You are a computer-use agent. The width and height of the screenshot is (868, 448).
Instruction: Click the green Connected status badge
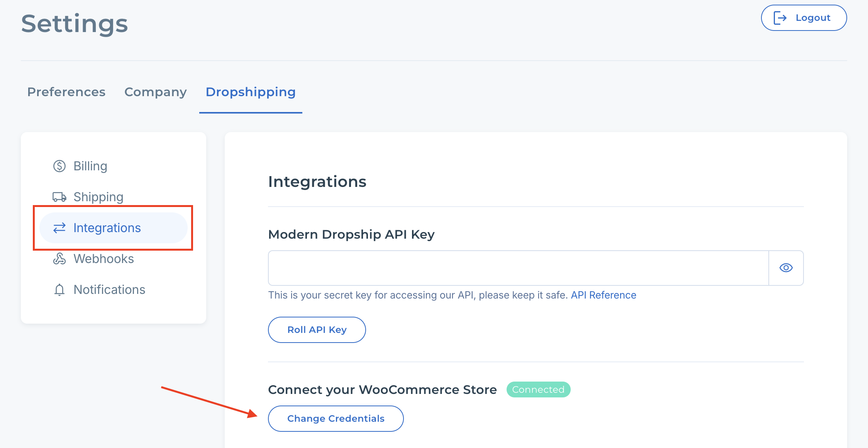coord(538,390)
